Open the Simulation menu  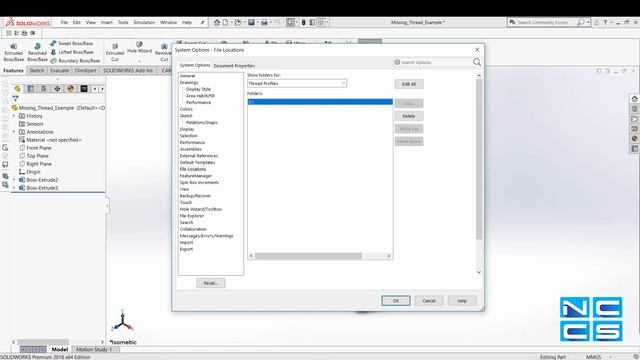[144, 22]
